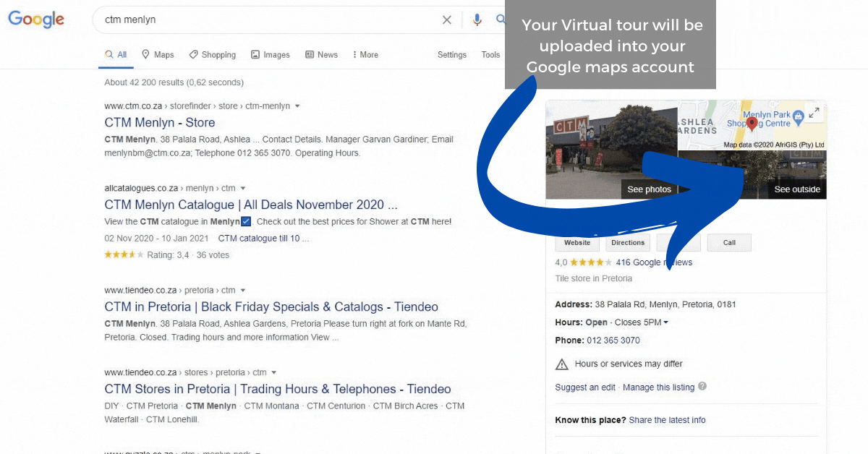Open 'CTM Stores in Pretoria | Trading Hours' result
Screen dimensions: 868x454
pos(278,390)
